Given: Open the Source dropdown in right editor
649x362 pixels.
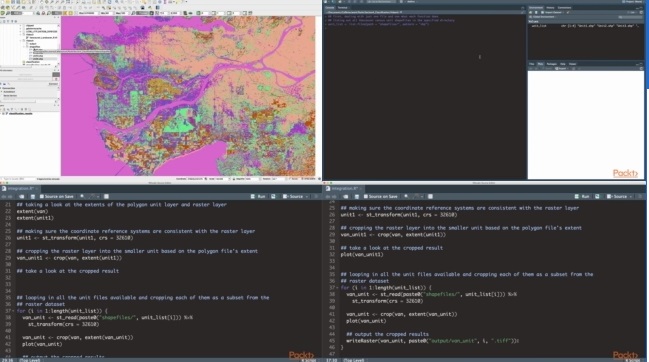Looking at the screenshot, I should 620,197.
